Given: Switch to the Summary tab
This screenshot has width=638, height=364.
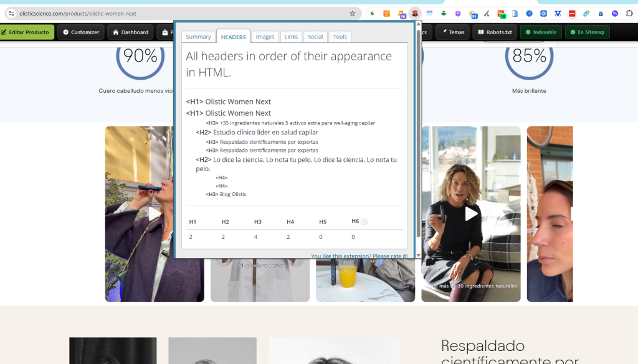Looking at the screenshot, I should click(x=198, y=37).
